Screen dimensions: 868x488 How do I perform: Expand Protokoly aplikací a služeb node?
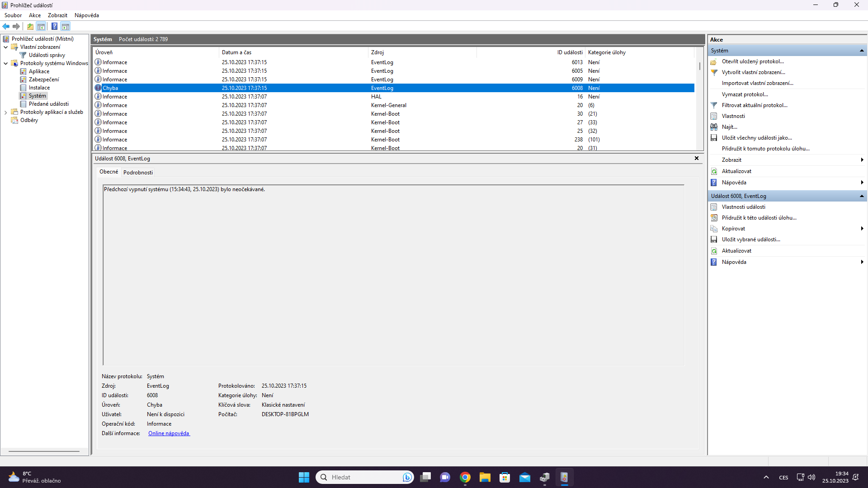pyautogui.click(x=5, y=112)
